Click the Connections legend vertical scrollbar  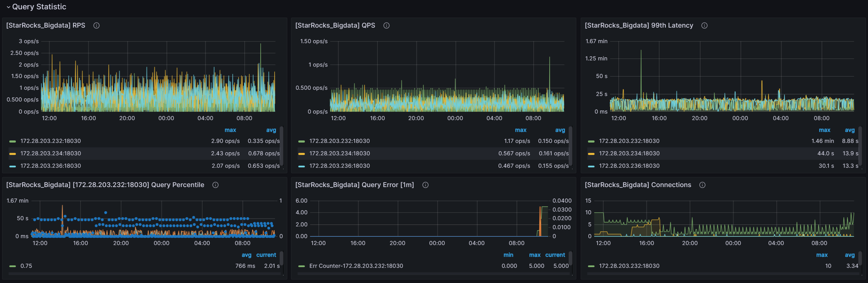point(860,258)
